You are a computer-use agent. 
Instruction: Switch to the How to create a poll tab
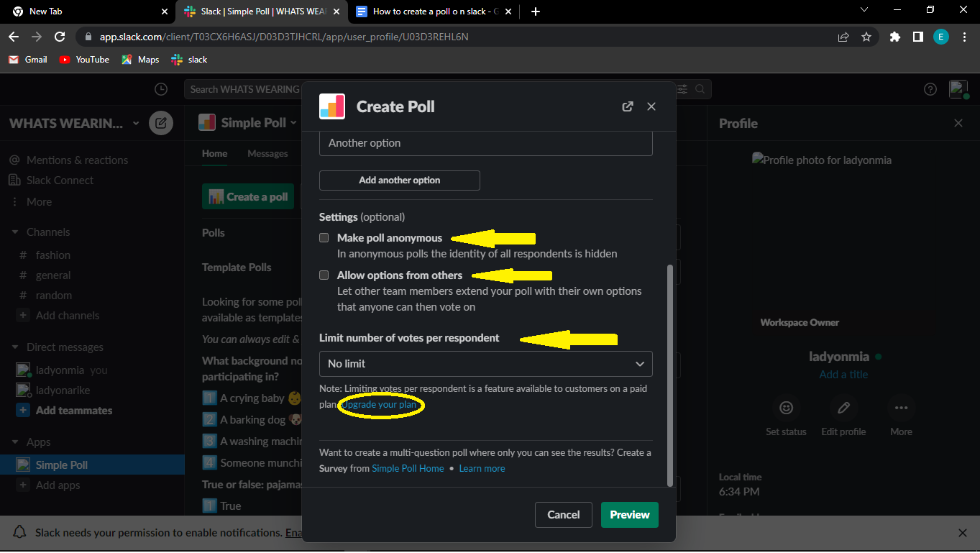click(434, 12)
